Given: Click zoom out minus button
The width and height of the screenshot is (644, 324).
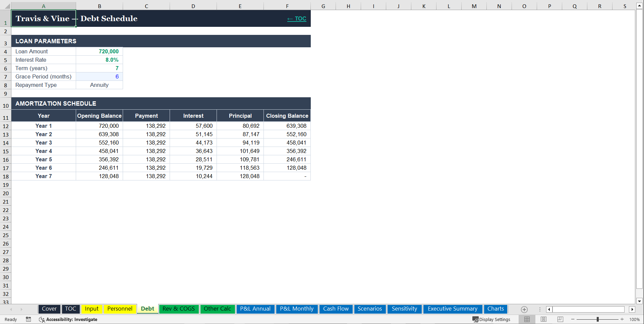Looking at the screenshot, I should click(x=573, y=319).
